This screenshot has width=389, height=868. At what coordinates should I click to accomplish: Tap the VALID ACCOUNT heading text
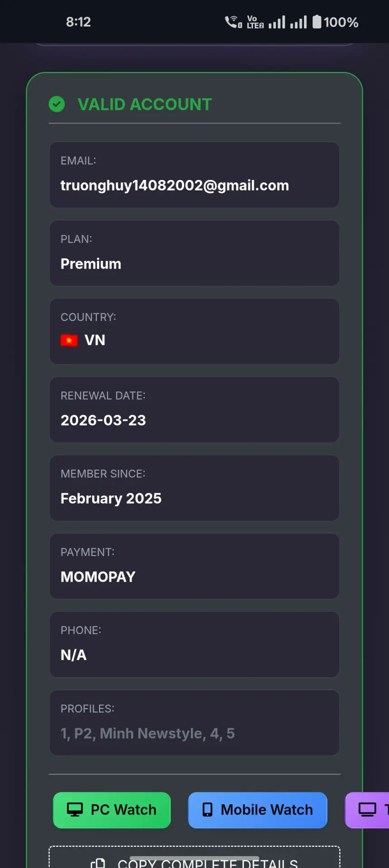point(145,104)
